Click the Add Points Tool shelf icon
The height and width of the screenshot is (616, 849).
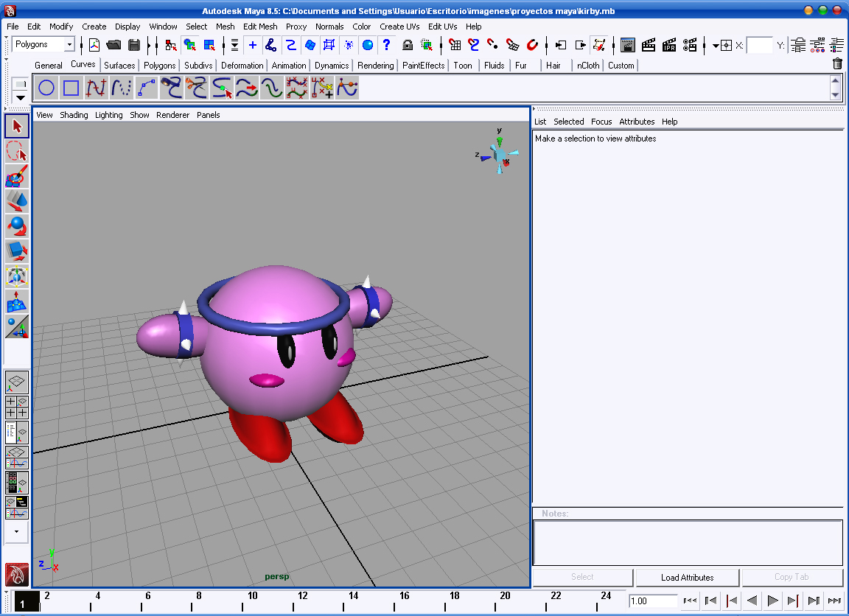coord(321,88)
